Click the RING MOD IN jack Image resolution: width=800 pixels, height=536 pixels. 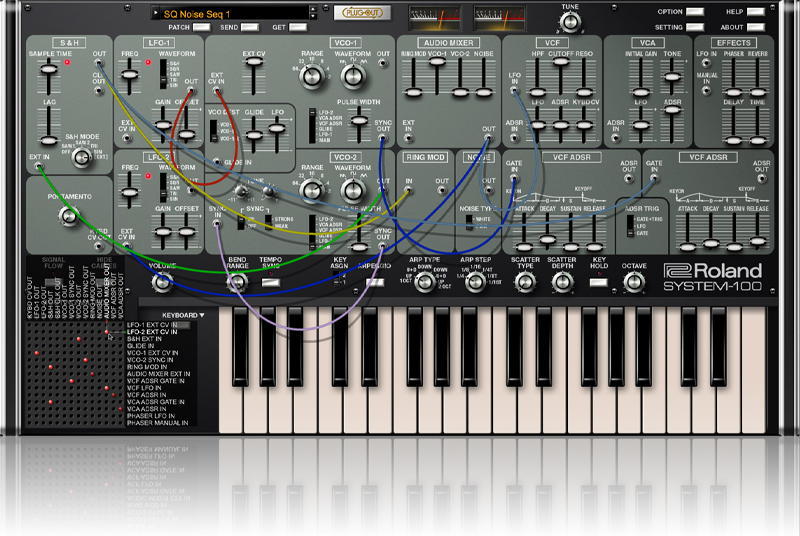(408, 190)
